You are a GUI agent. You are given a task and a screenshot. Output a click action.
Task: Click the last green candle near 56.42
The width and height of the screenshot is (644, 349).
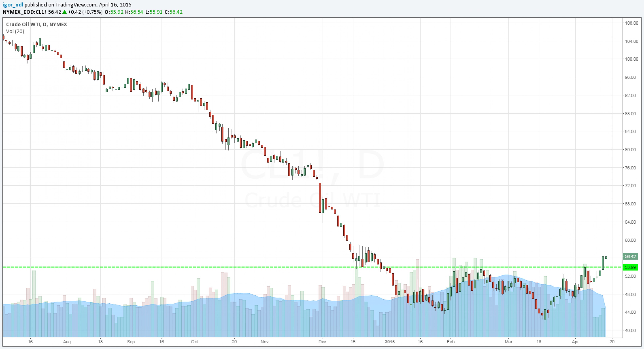pos(606,258)
